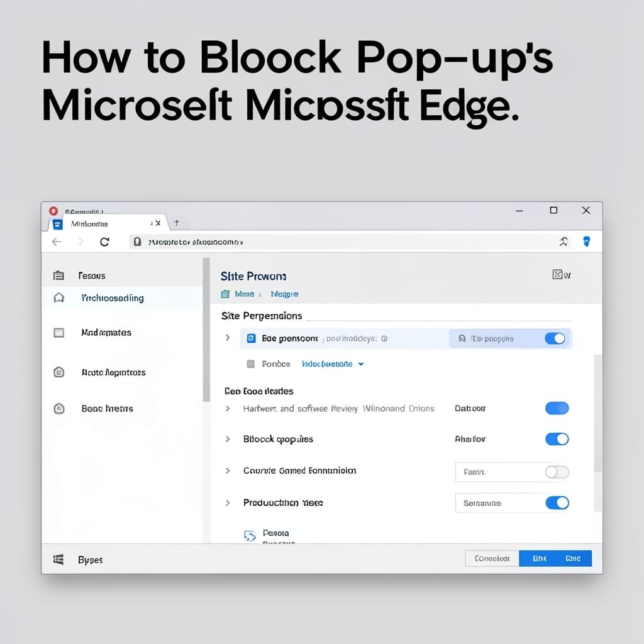Select the Mintoudas tab
The image size is (644, 644).
[x=108, y=223]
